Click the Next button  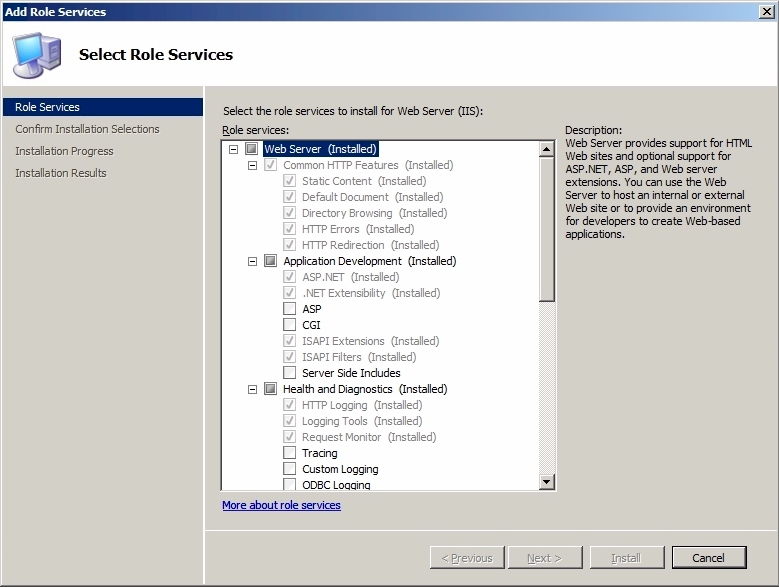pos(545,558)
